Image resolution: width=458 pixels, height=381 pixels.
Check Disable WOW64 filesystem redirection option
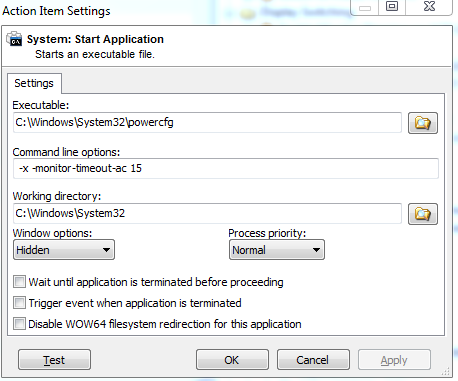point(19,324)
